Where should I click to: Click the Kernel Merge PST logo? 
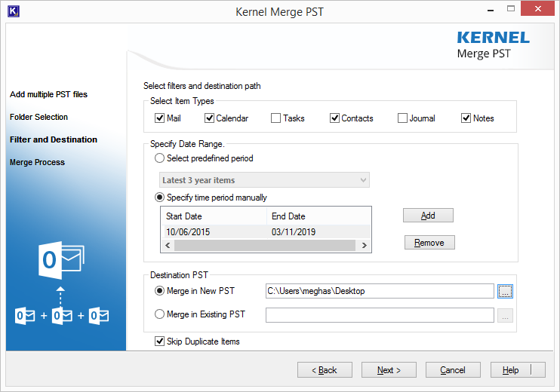(493, 44)
